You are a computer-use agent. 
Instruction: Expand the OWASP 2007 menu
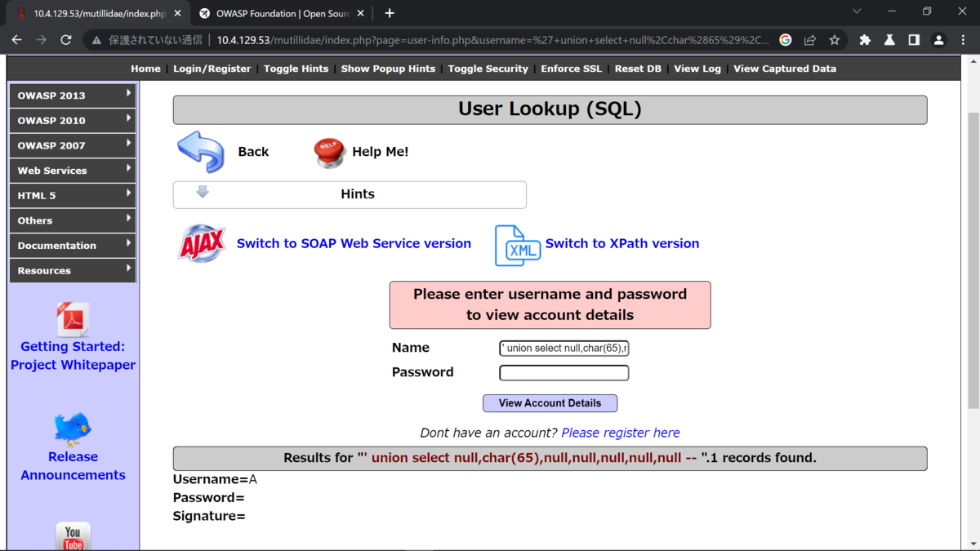point(73,145)
